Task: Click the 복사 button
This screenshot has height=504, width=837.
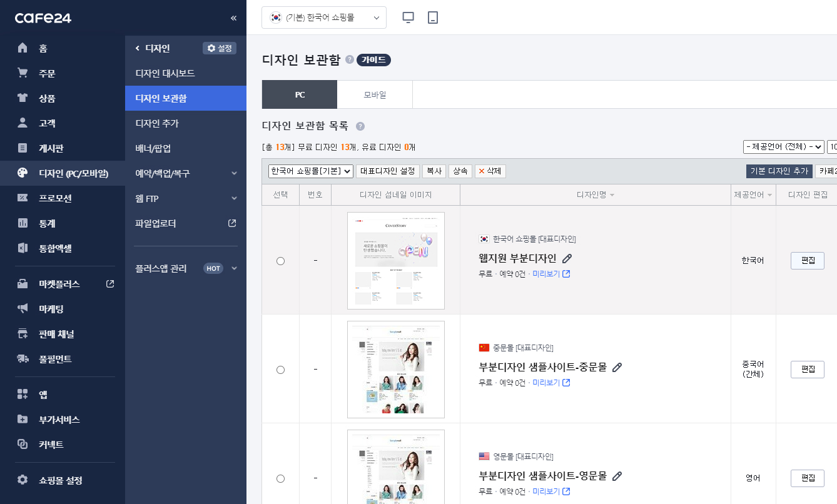Action: tap(434, 171)
